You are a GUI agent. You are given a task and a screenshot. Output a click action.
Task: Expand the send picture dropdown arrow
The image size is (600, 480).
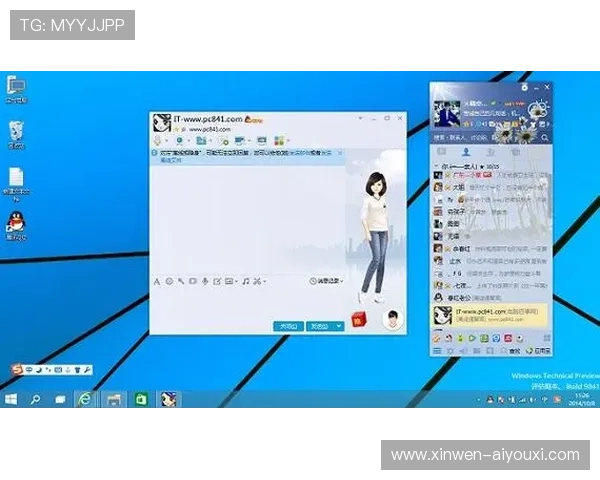pos(236,282)
